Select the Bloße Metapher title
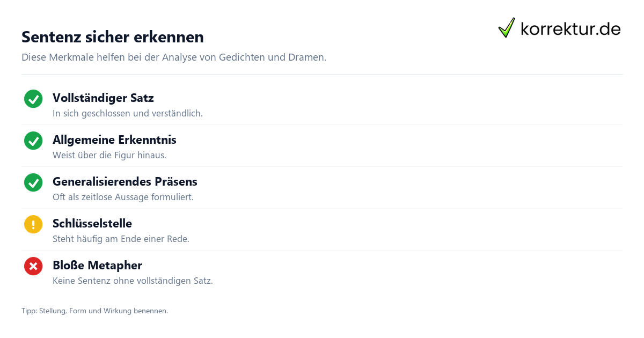This screenshot has height=338, width=644. [97, 265]
